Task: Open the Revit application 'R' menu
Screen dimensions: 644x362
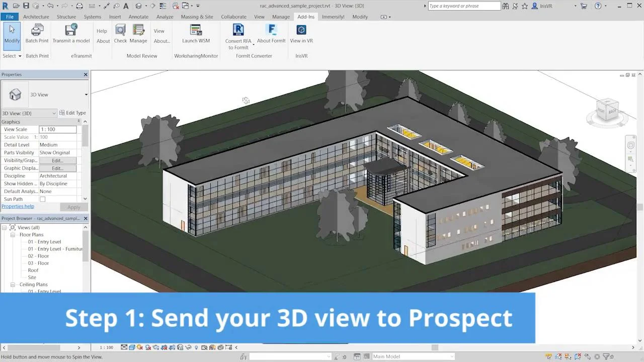Action: coord(5,6)
